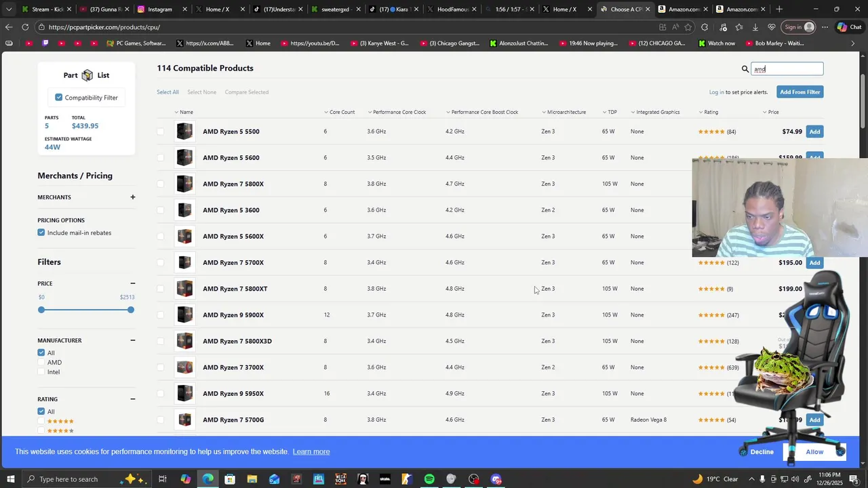Screen dimensions: 868x488
Task: Collapse the Price filter section
Action: pyautogui.click(x=133, y=283)
